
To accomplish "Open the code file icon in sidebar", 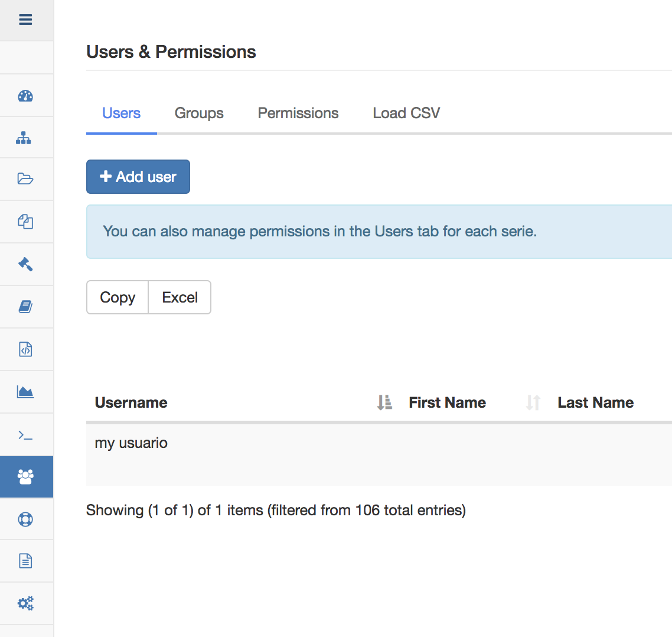I will (25, 349).
